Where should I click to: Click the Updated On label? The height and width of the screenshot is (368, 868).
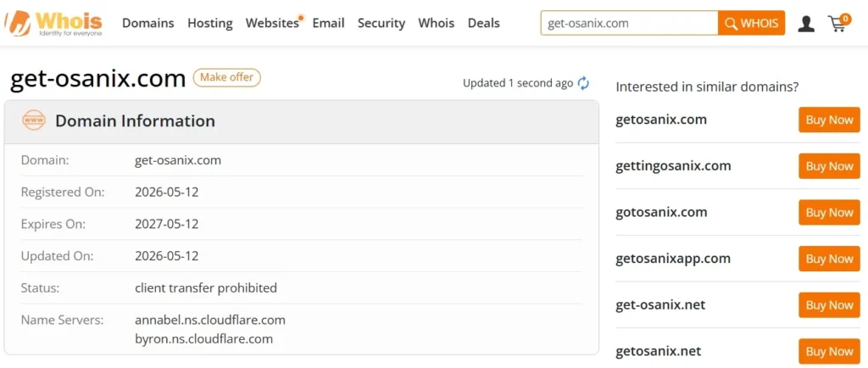coord(57,256)
